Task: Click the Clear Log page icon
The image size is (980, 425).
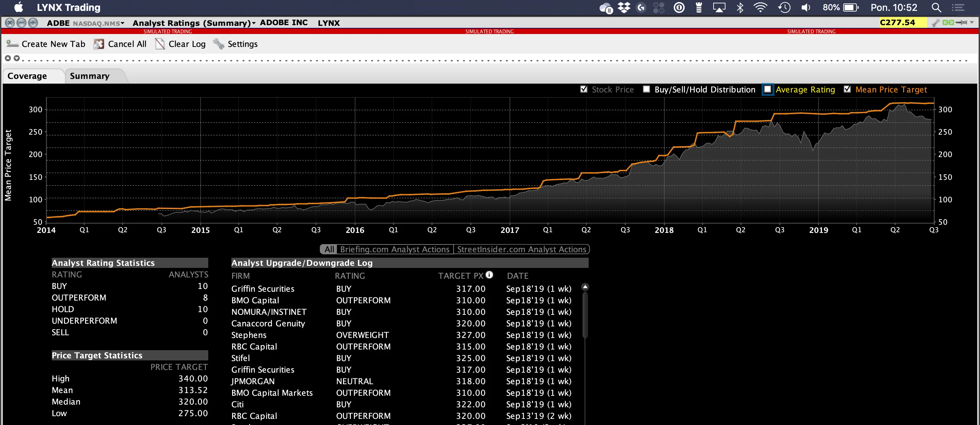Action: [x=160, y=44]
